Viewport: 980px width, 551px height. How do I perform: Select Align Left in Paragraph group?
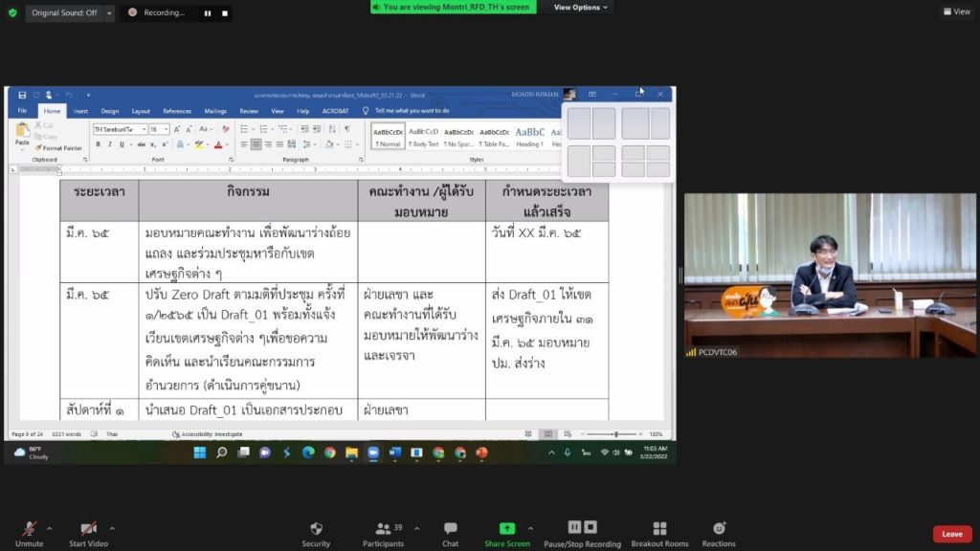(244, 144)
